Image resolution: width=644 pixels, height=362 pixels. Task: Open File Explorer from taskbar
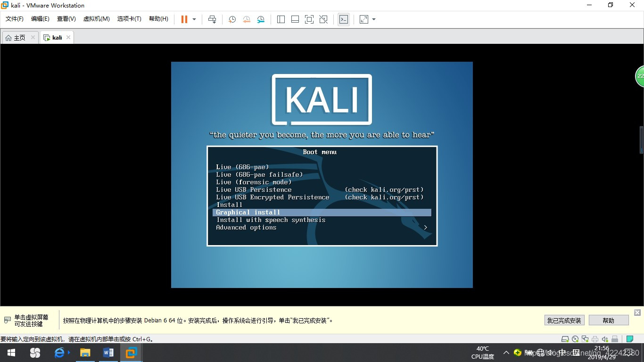[85, 353]
